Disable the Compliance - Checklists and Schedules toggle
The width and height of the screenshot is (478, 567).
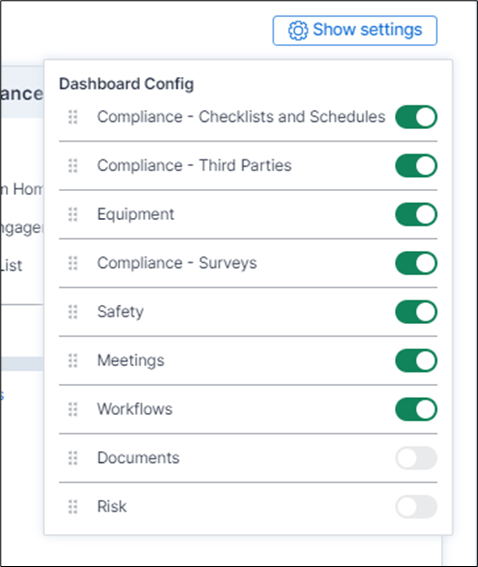(416, 117)
